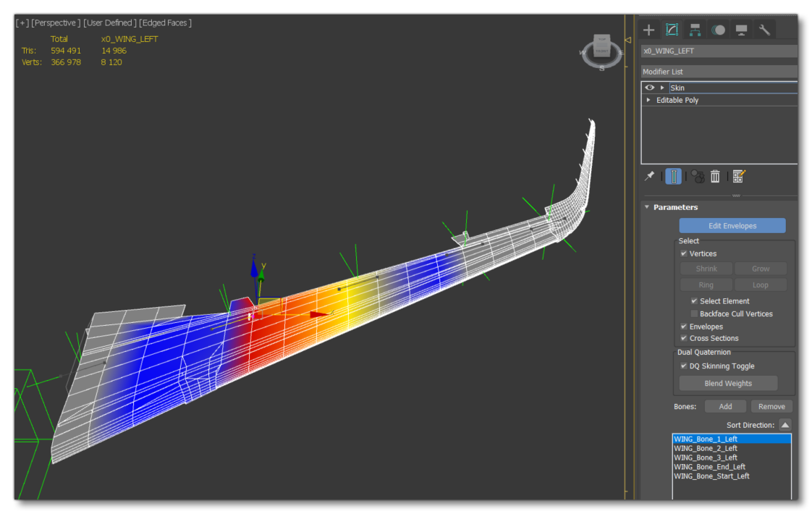Expand the Editable Poly modifier entry
Image resolution: width=812 pixels, height=514 pixels.
(648, 100)
